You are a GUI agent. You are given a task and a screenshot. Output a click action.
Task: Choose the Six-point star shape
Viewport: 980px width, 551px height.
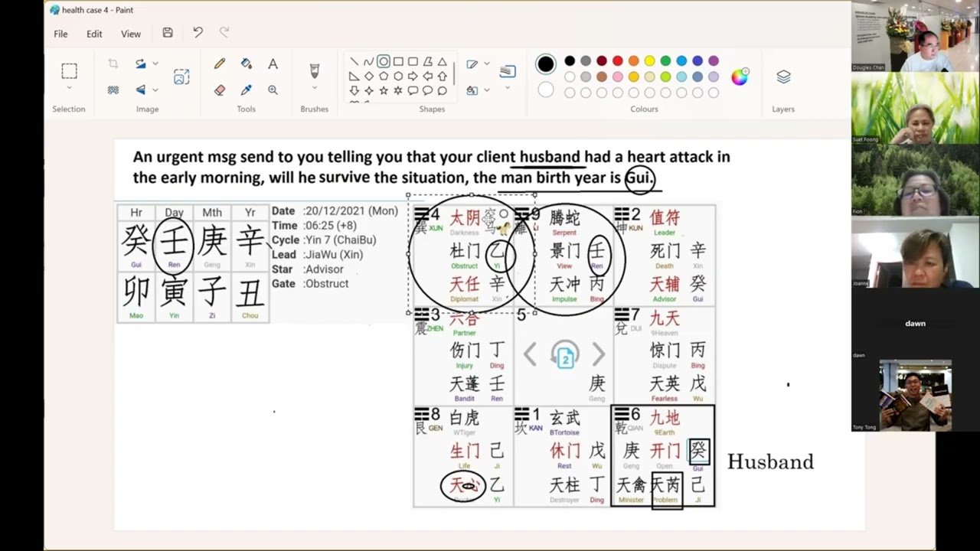pyautogui.click(x=398, y=91)
